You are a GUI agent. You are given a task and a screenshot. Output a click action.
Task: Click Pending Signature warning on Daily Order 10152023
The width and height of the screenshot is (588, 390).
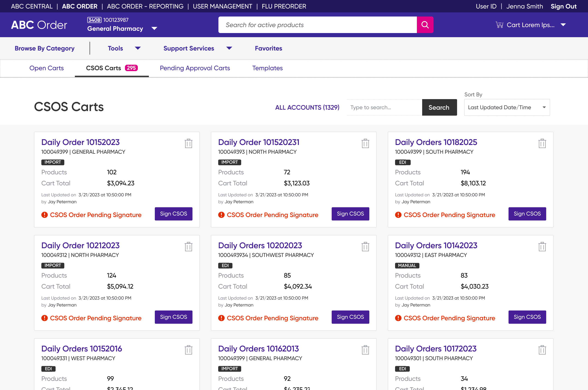[x=91, y=215]
